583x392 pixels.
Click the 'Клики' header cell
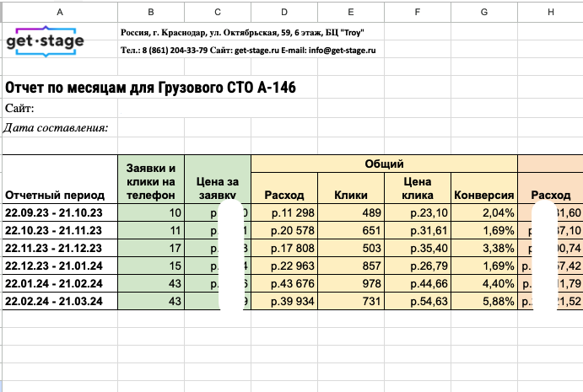(x=351, y=188)
